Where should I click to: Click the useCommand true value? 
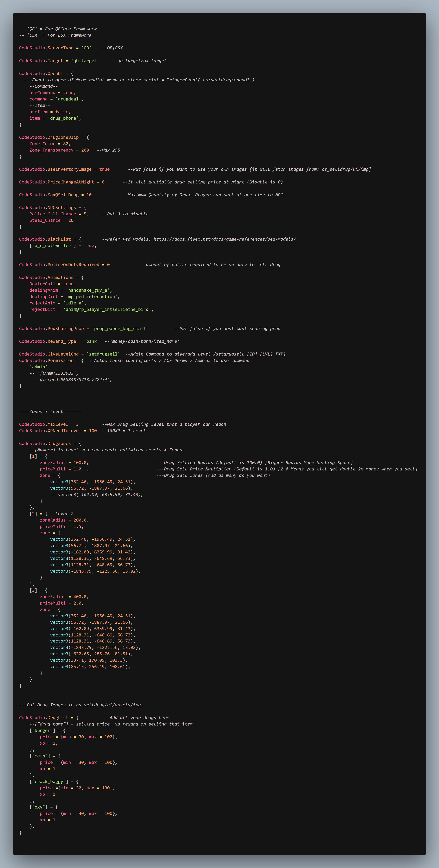68,93
